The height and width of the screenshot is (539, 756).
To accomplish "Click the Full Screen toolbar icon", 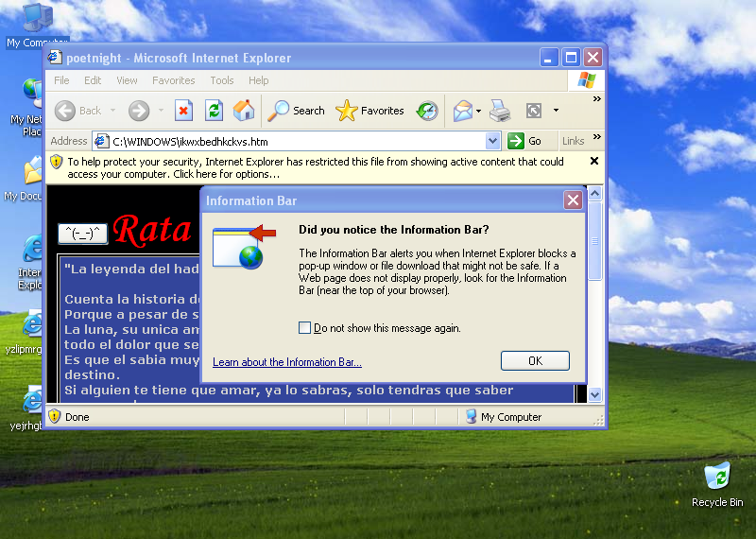I will pyautogui.click(x=534, y=111).
